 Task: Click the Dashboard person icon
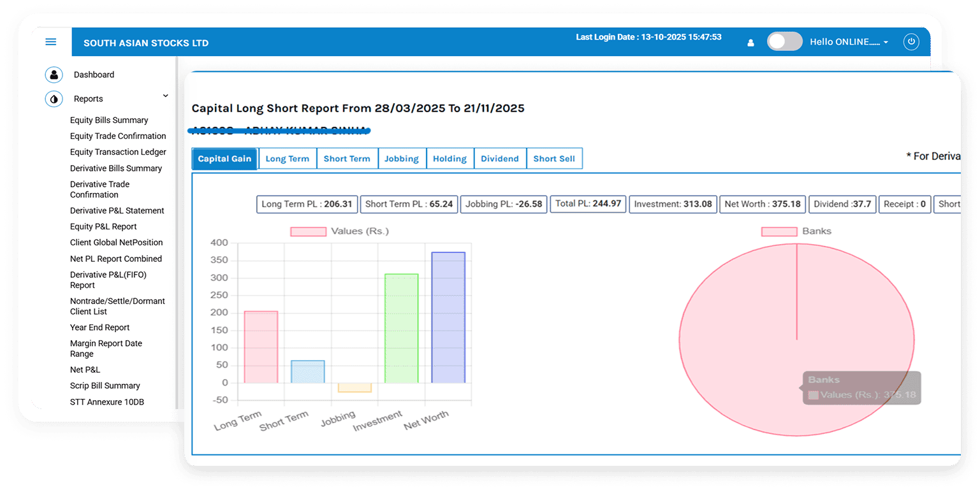(54, 75)
